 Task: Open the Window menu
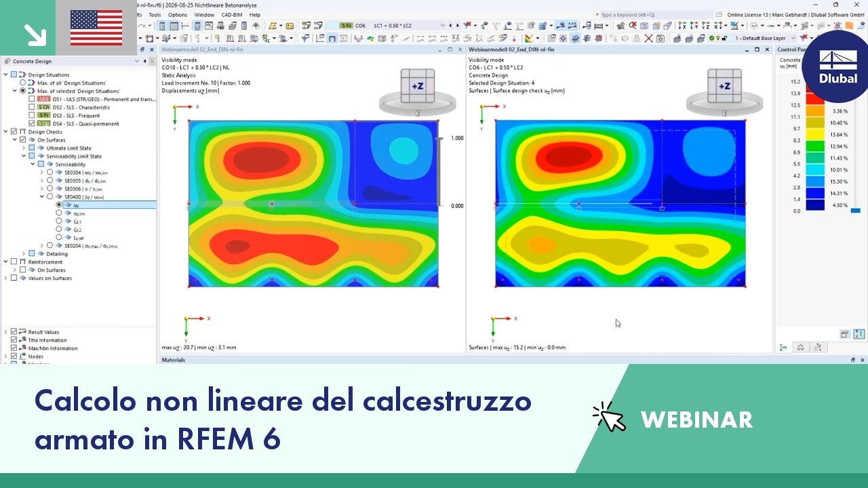pyautogui.click(x=204, y=15)
